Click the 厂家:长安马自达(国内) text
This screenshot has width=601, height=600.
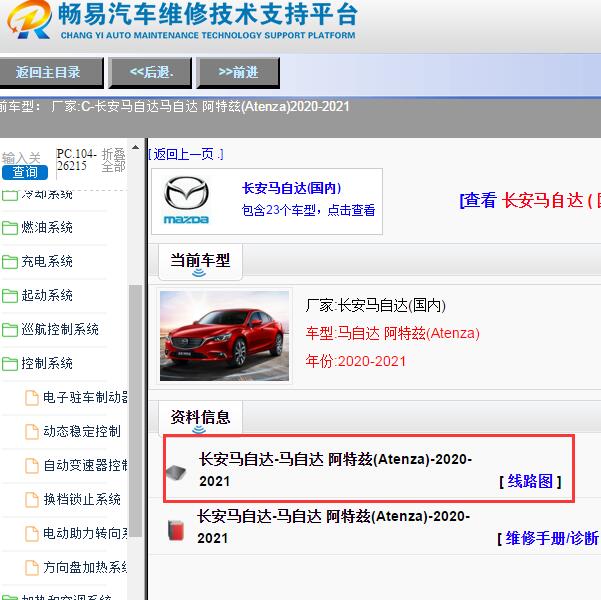[x=376, y=306]
